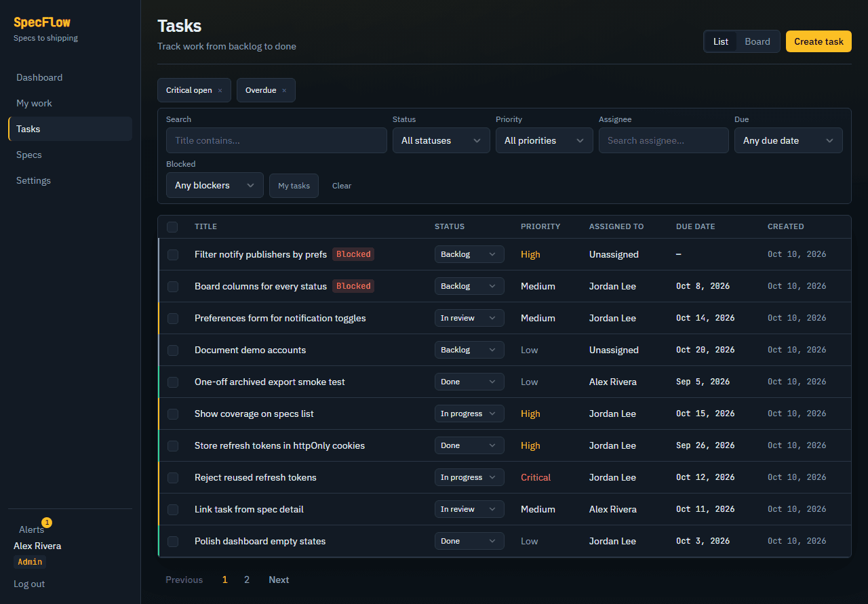
Task: Change In review status of Preferences form task
Action: [x=469, y=318]
